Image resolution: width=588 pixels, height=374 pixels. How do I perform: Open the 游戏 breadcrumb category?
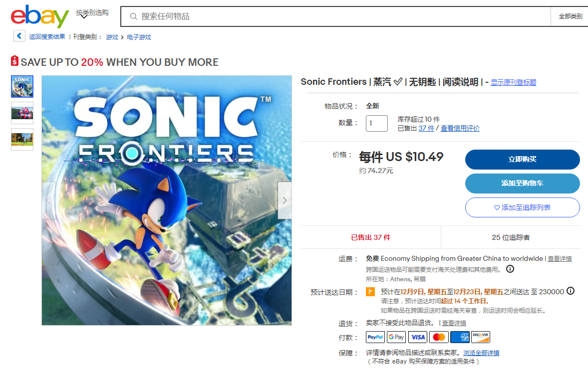click(x=112, y=37)
